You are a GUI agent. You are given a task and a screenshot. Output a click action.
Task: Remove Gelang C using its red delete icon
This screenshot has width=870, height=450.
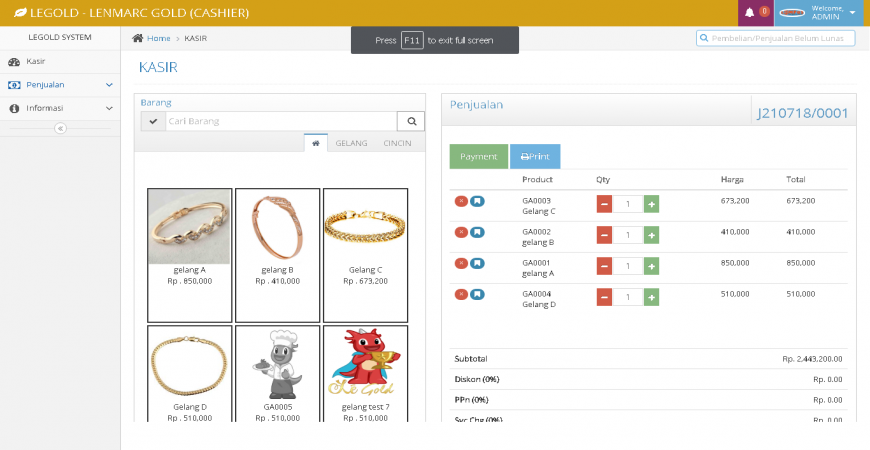coord(461,201)
